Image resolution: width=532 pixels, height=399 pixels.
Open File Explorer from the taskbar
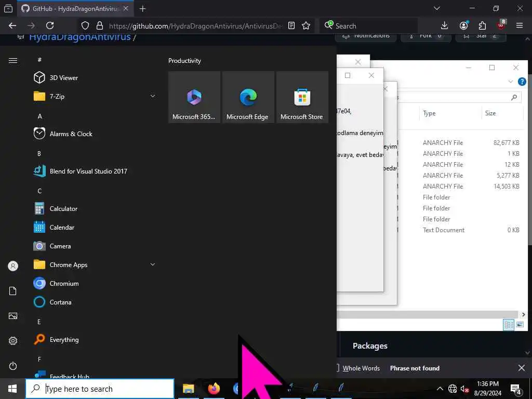point(188,389)
